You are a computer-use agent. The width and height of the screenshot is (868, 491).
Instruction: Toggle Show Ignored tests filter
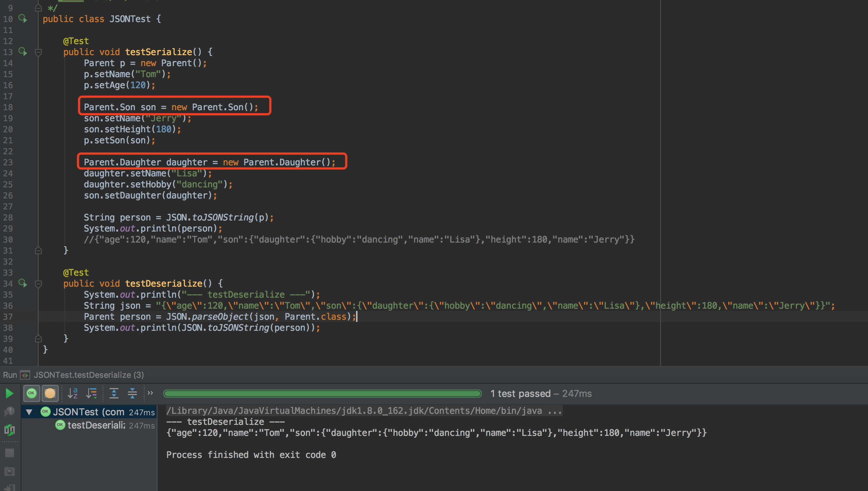coord(50,393)
